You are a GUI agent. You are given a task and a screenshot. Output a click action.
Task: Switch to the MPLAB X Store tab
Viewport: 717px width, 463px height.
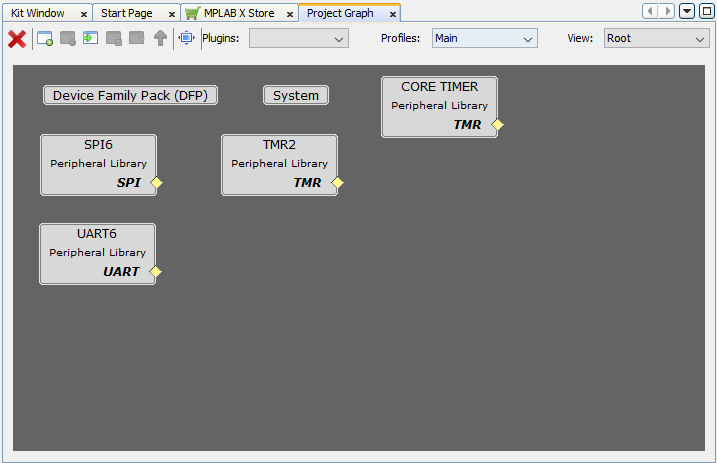click(x=238, y=13)
